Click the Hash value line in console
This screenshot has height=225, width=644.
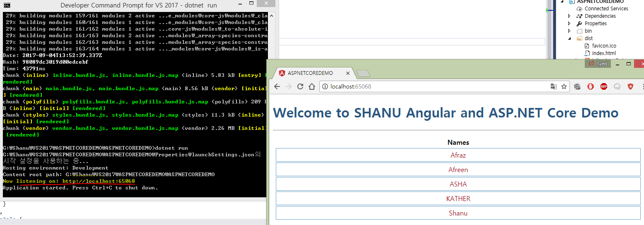(x=46, y=62)
